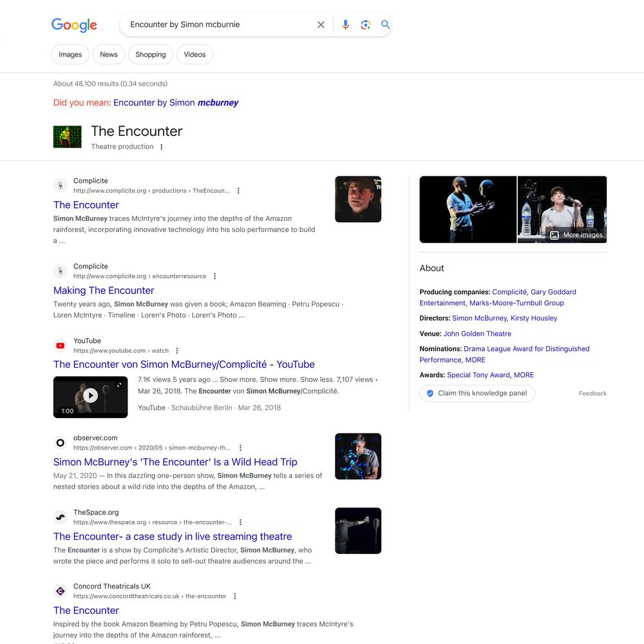This screenshot has width=644, height=644.
Task: Open Google Lens image search
Action: click(x=366, y=24)
